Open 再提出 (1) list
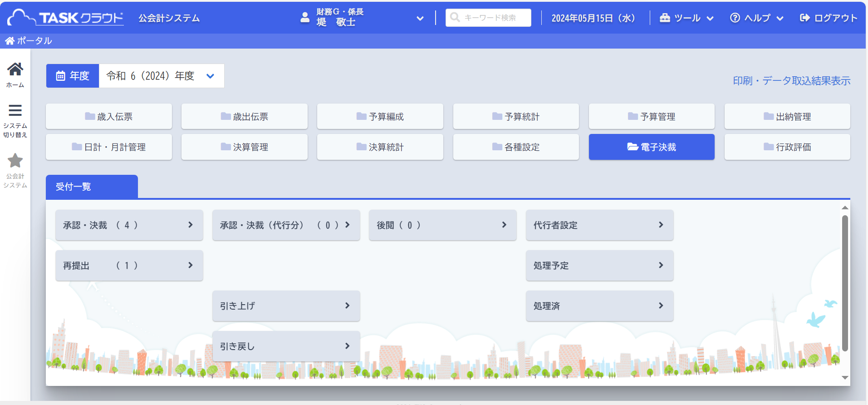868x405 pixels. [x=129, y=265]
